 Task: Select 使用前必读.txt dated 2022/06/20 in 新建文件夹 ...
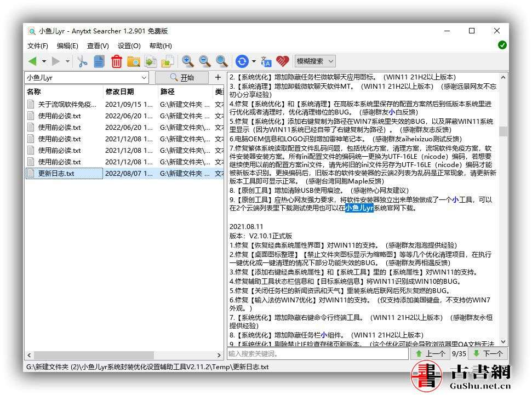124,116
